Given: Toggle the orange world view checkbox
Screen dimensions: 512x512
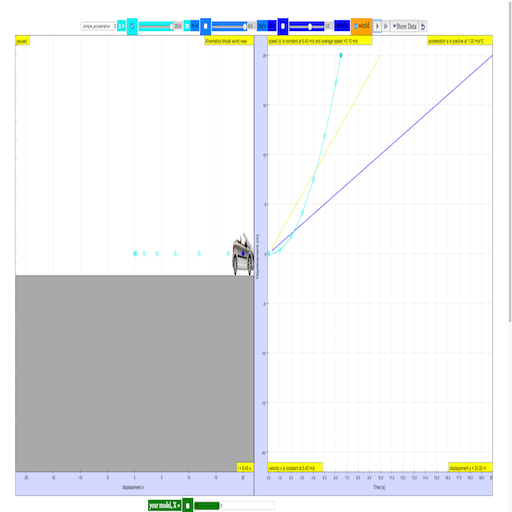Looking at the screenshot, I should click(x=356, y=26).
